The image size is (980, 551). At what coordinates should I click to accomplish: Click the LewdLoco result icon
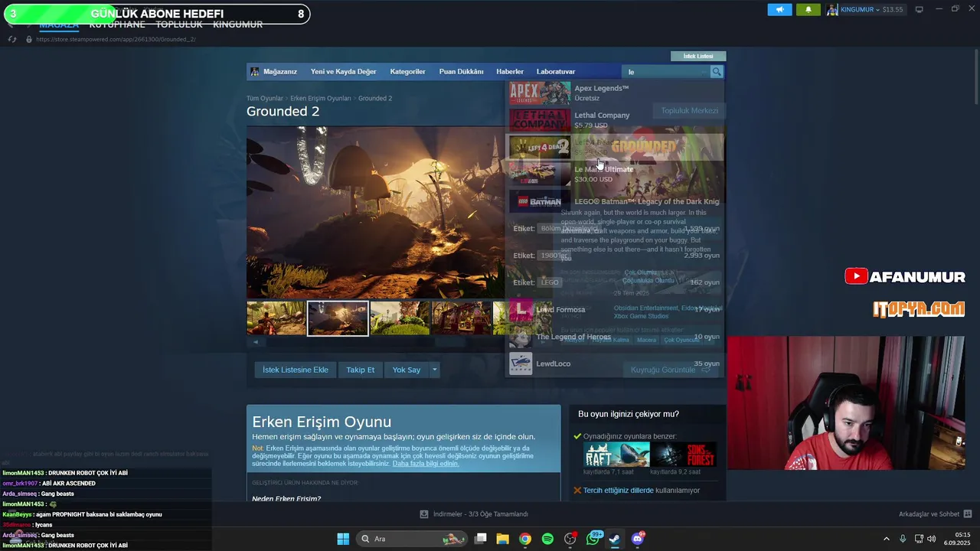pyautogui.click(x=521, y=364)
